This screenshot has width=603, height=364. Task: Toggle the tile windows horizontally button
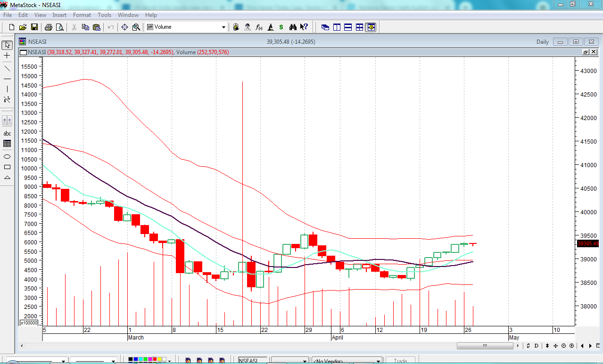[348, 27]
